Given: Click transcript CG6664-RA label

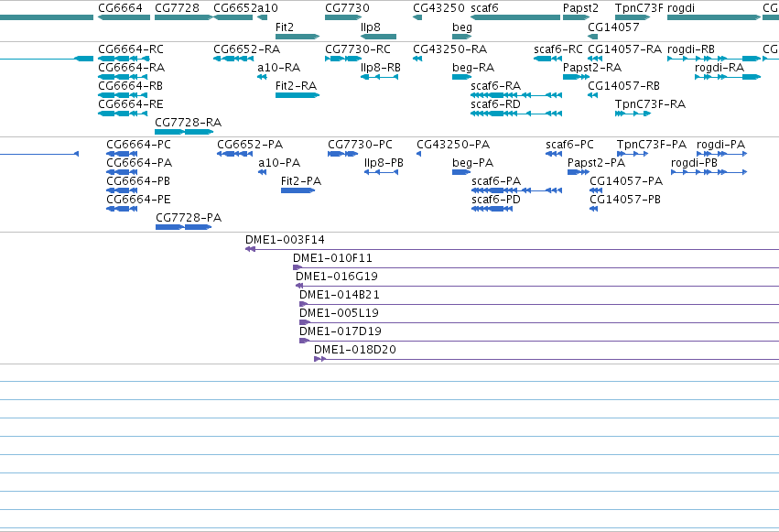Looking at the screenshot, I should 132,67.
